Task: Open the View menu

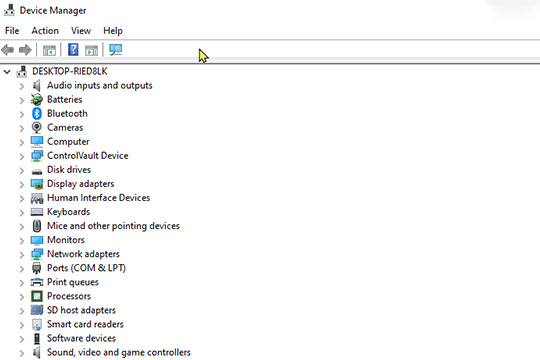Action: point(81,31)
